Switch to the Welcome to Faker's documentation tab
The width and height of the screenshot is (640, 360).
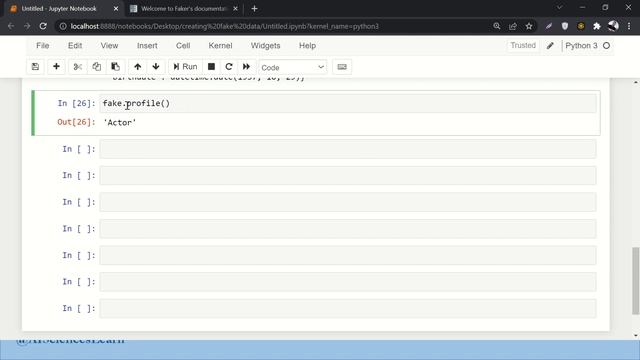tap(183, 9)
